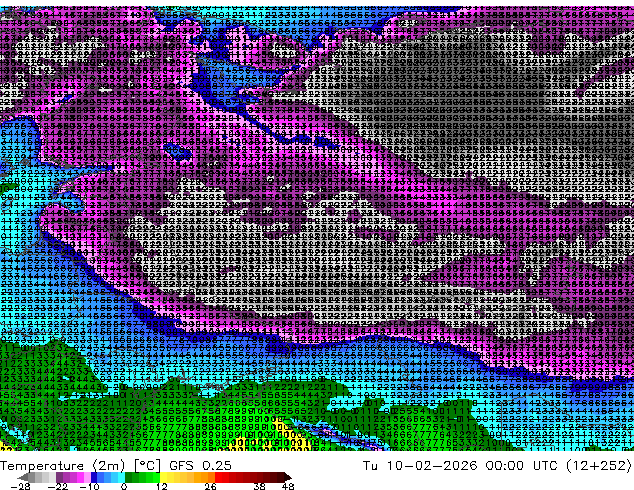The width and height of the screenshot is (634, 490).
Task: Click the dark green swatch right of 0 on the legend
Action: (x=128, y=477)
